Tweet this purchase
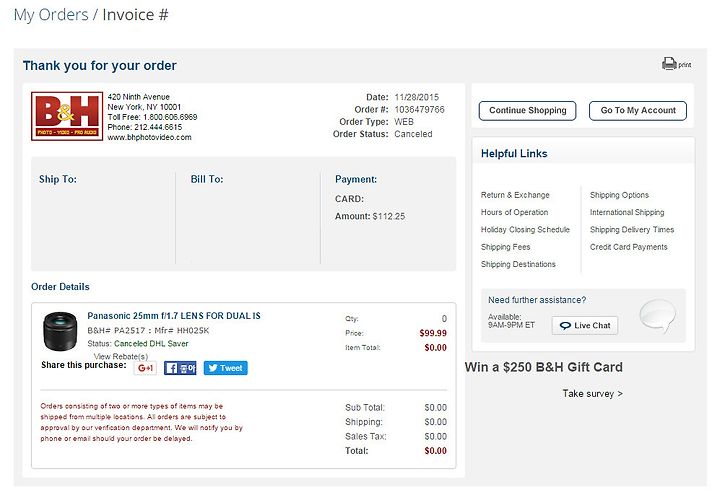 tap(225, 368)
